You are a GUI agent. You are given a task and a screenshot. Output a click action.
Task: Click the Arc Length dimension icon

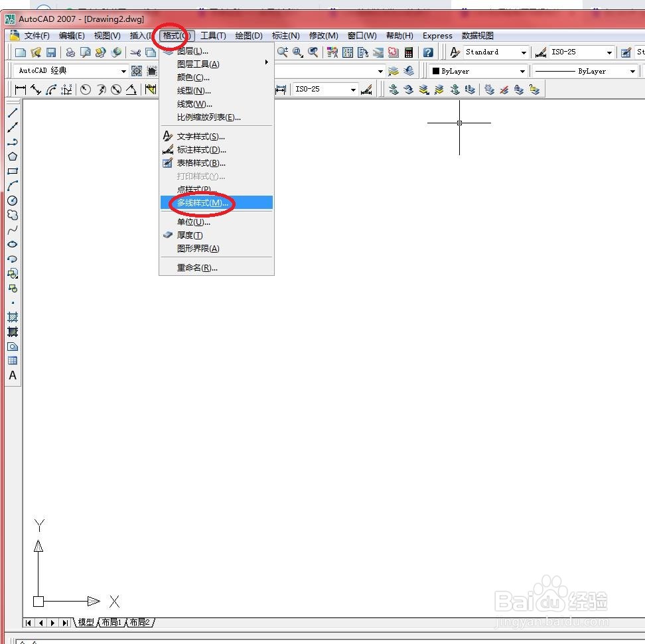click(51, 90)
